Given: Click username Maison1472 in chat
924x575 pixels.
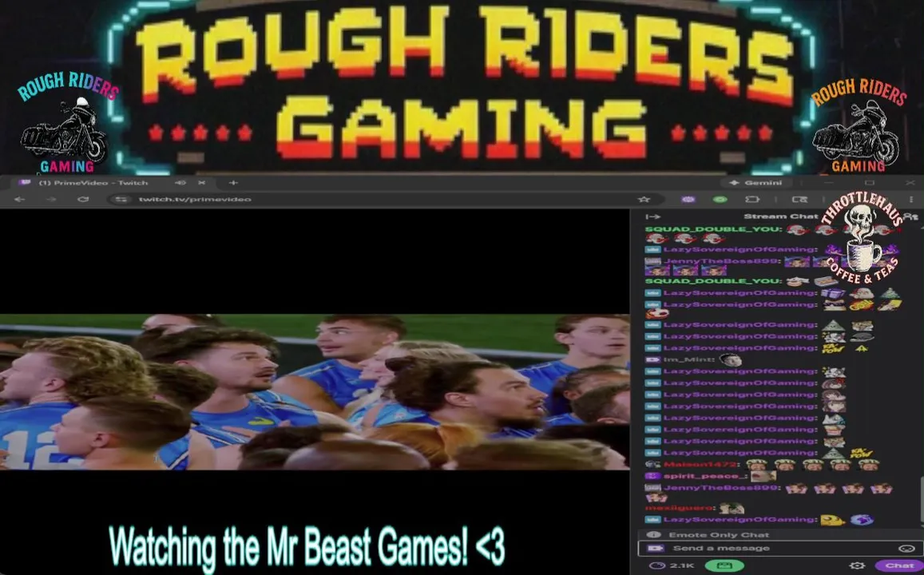Looking at the screenshot, I should click(x=700, y=465).
